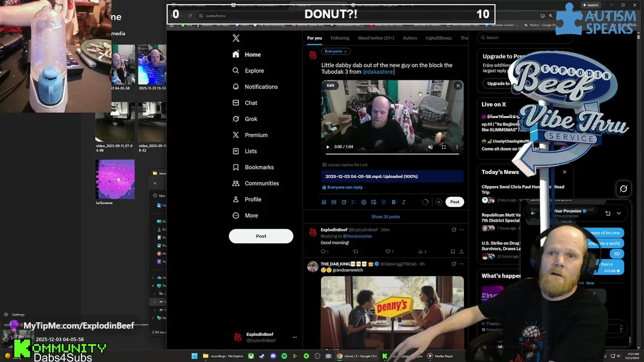Image resolution: width=644 pixels, height=362 pixels.
Task: Repost ExplodinBeef's Good morning reply
Action: pos(356,251)
